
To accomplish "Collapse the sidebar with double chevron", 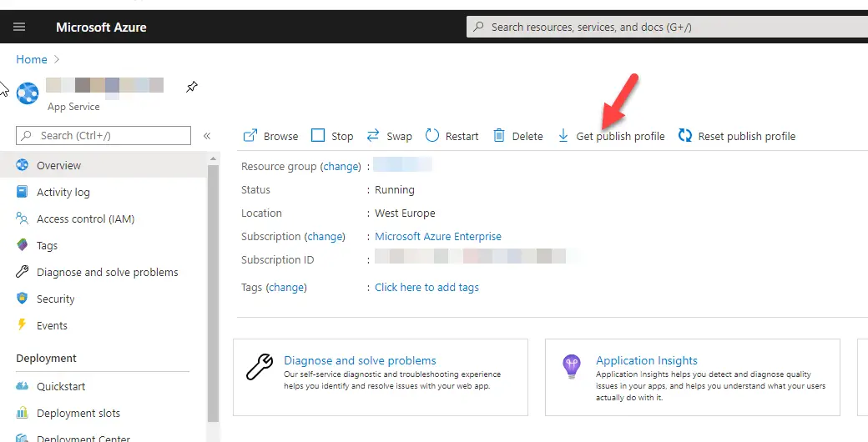I will pos(207,136).
